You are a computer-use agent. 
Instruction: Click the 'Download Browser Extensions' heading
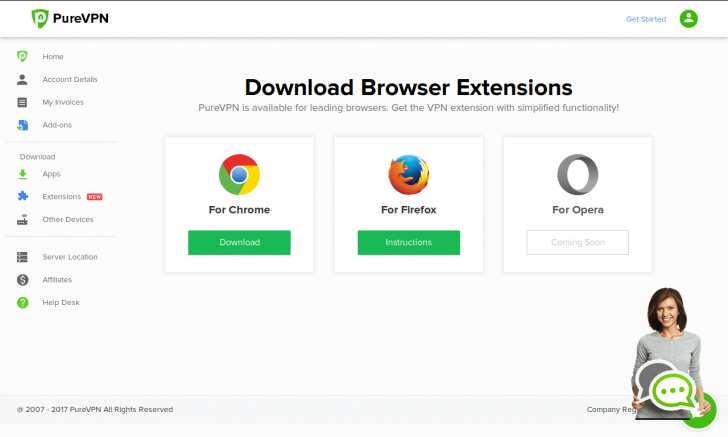point(409,87)
